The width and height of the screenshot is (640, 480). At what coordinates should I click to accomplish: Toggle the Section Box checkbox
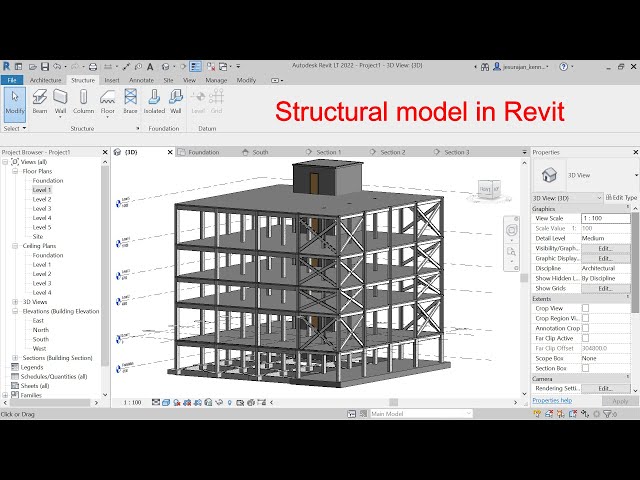tap(585, 368)
